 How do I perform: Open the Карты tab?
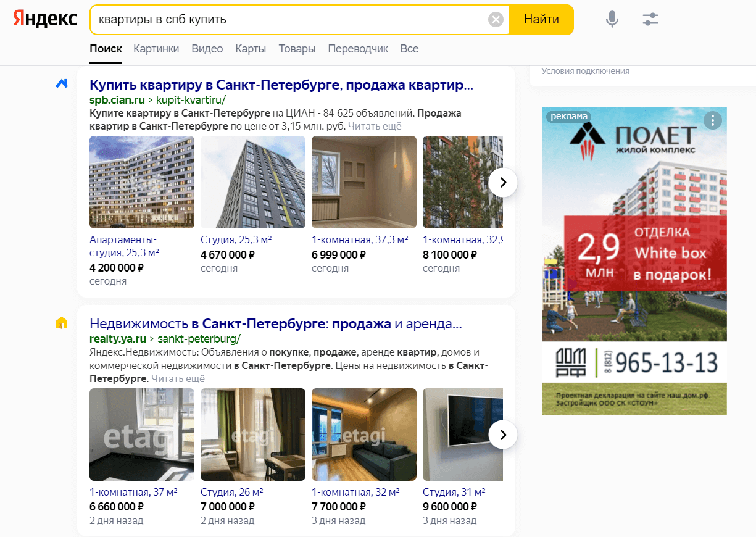point(251,49)
